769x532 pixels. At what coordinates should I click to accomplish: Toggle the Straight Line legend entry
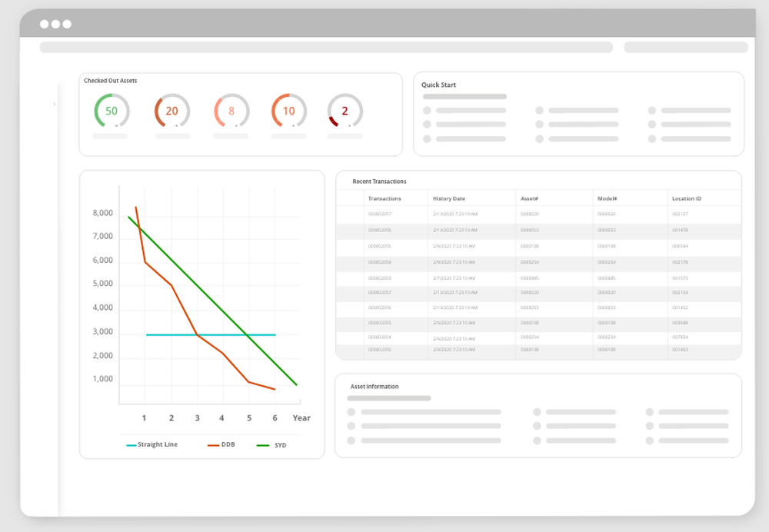[152, 444]
